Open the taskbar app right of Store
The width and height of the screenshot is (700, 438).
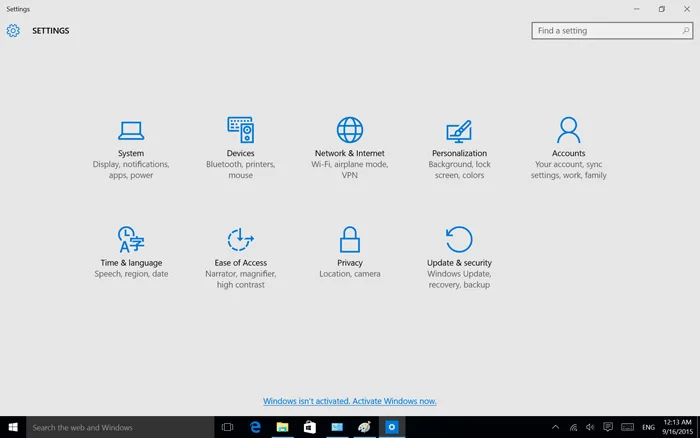point(337,427)
